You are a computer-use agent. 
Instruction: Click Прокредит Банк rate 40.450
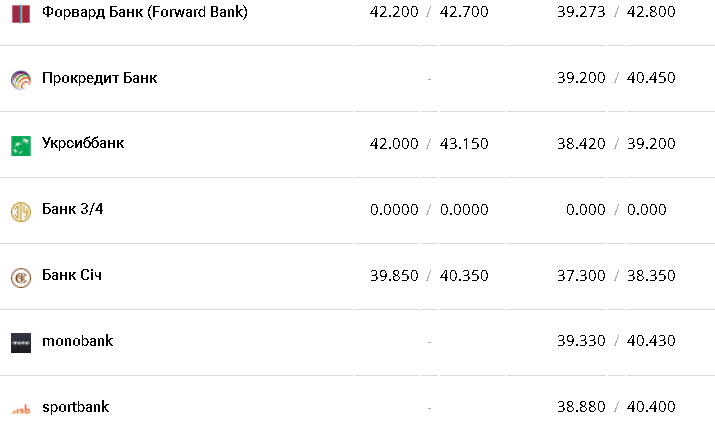click(x=652, y=78)
